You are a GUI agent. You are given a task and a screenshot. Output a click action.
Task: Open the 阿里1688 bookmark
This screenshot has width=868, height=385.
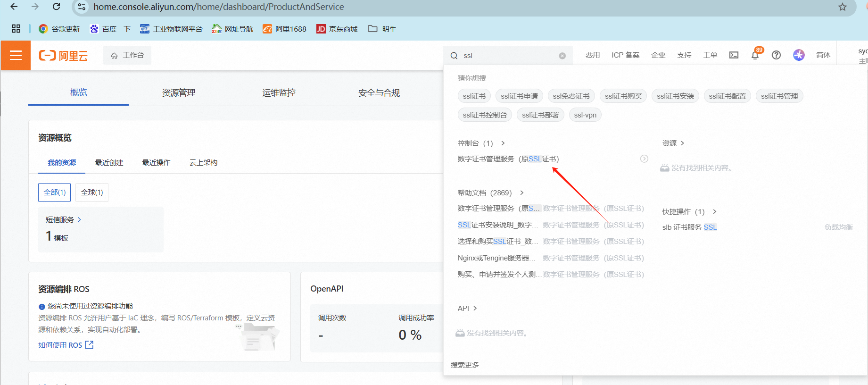click(284, 29)
